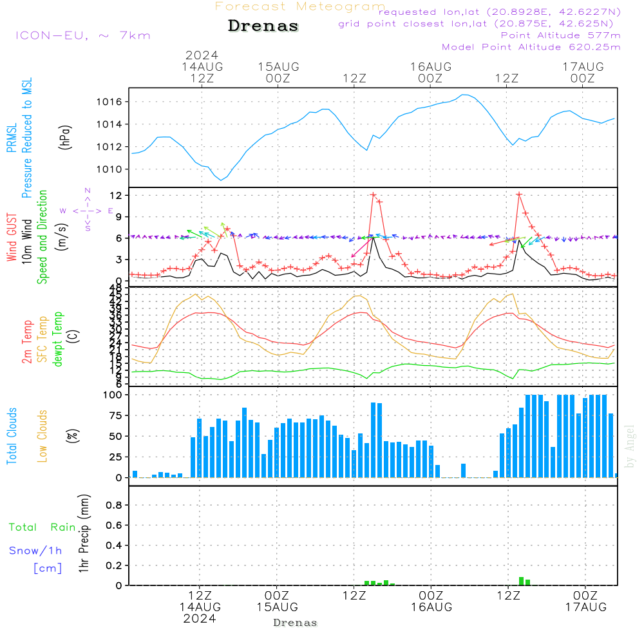
Task: Click 'Model Point Altitude 620.25m' text
Action: coord(531,47)
